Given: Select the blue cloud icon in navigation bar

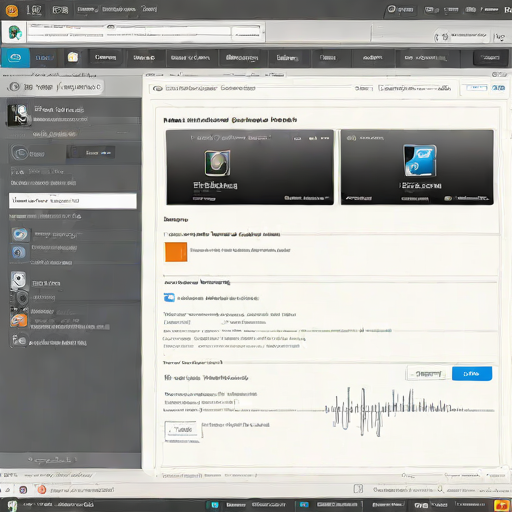Looking at the screenshot, I should (x=15, y=58).
